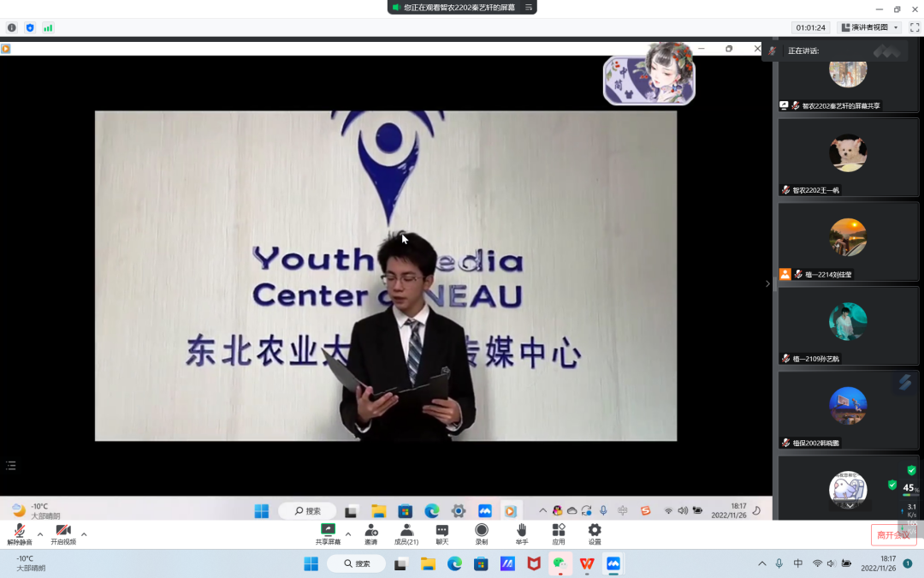Open share options arrow next to 共享屏幕
The width and height of the screenshot is (924, 578).
(x=348, y=534)
